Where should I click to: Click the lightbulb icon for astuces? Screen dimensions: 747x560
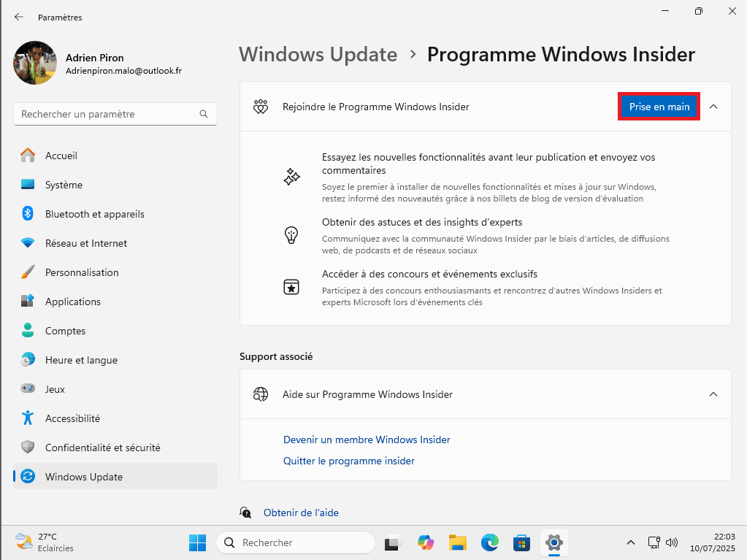pos(291,235)
